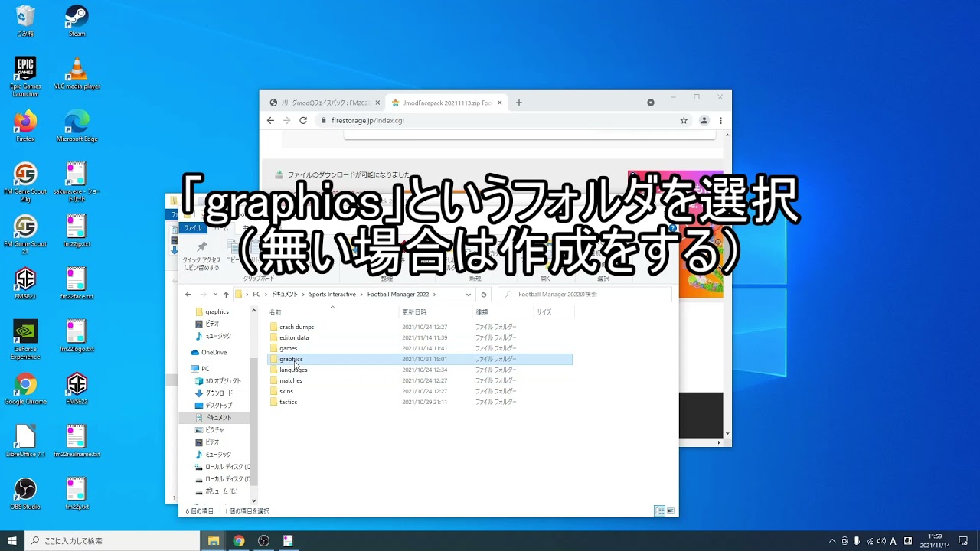Screen dimensions: 980x551
Task: Select the FMSE22 desktop icon
Action: (x=77, y=388)
